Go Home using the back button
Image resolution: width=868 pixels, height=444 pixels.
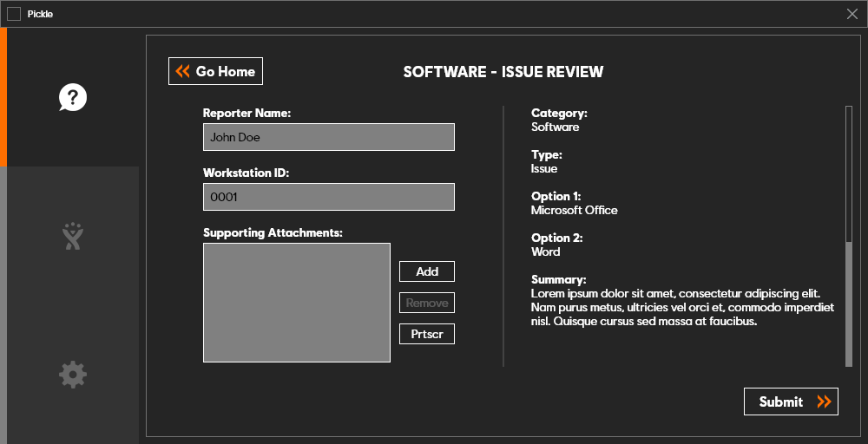pos(215,71)
